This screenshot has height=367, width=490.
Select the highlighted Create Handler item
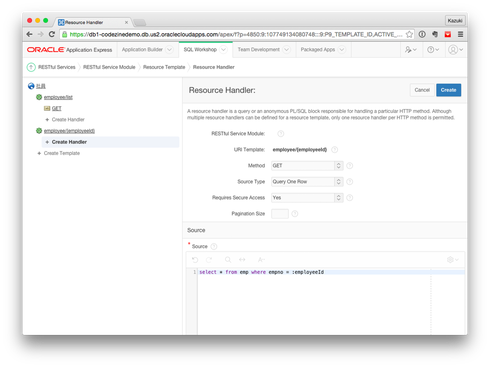[x=110, y=142]
